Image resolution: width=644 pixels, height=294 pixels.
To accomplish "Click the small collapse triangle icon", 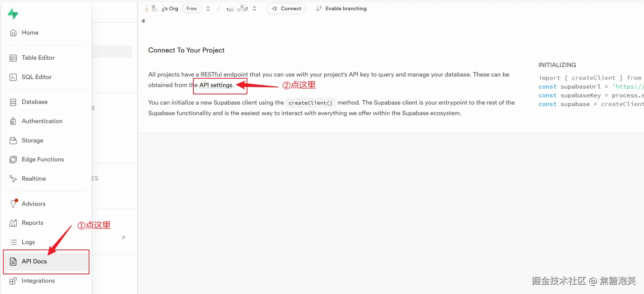I will [143, 21].
